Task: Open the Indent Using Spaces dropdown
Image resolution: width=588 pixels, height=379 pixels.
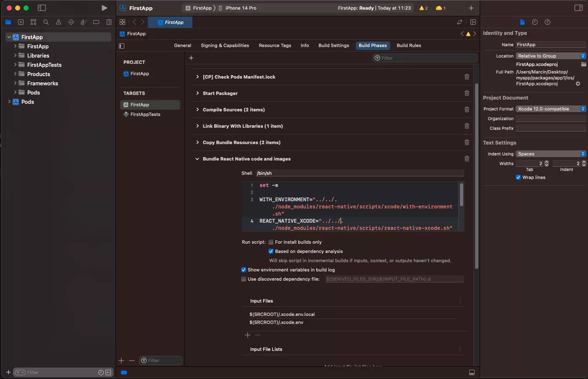Action: (551, 154)
